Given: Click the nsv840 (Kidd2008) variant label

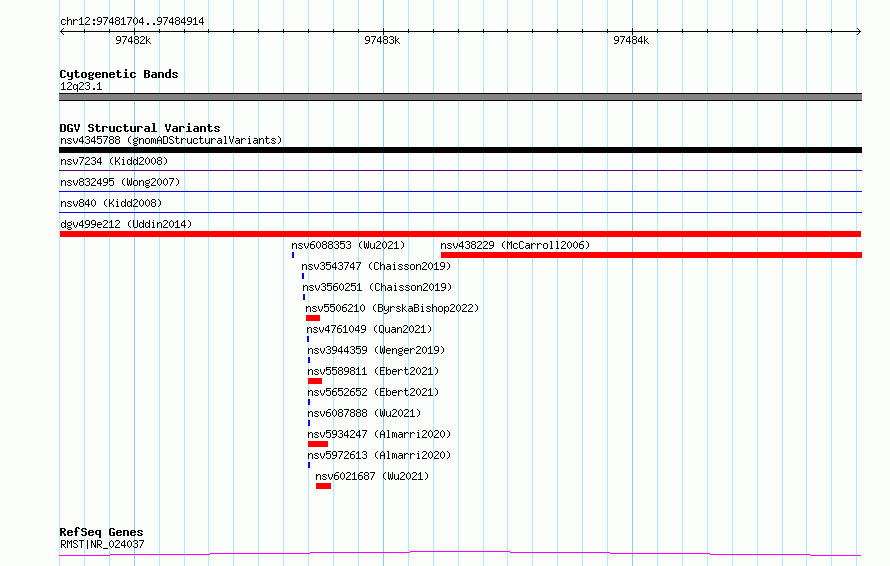Looking at the screenshot, I should pos(111,203).
